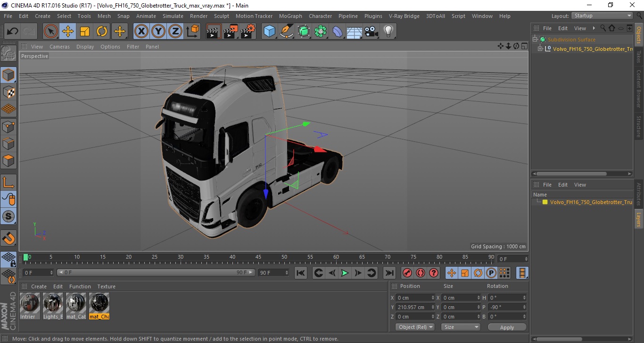Toggle Z axis lock
The height and width of the screenshot is (343, 644).
(x=175, y=32)
